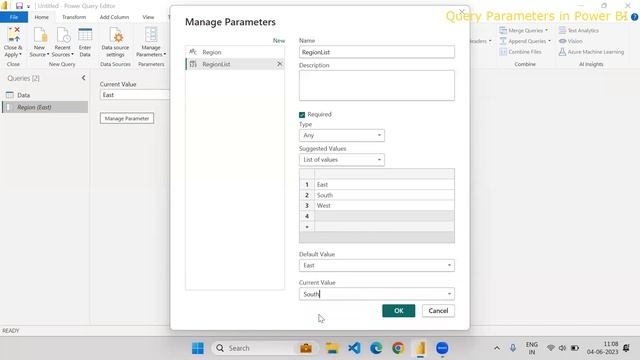Click New to add a parameter
The image size is (640, 360).
279,40
